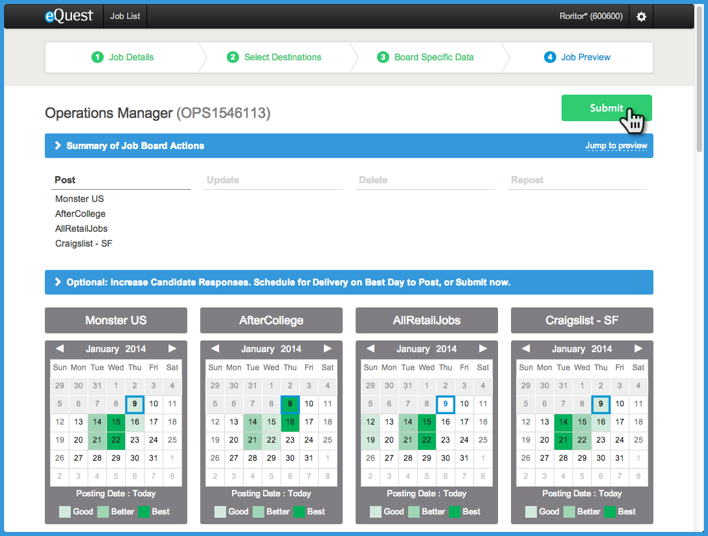Pick January 31 in Craigslist - SF calendar
Viewport: 708px width, 536px height.
[620, 458]
